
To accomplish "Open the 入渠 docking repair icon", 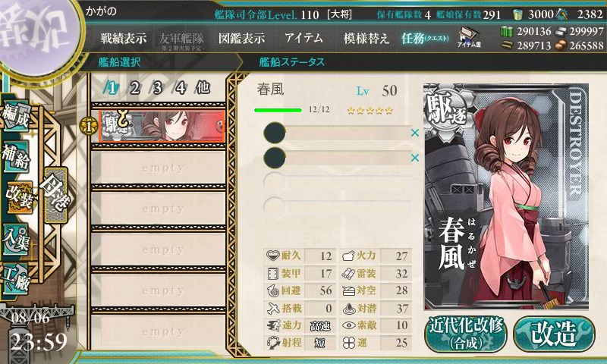I will 16,240.
